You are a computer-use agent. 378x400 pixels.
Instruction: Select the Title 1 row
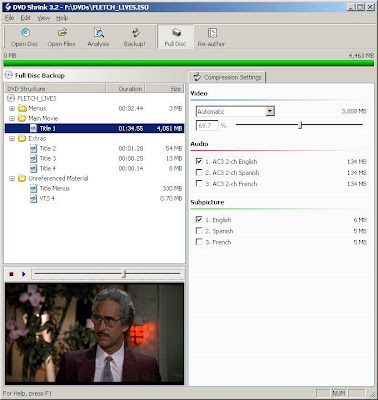[x=94, y=128]
